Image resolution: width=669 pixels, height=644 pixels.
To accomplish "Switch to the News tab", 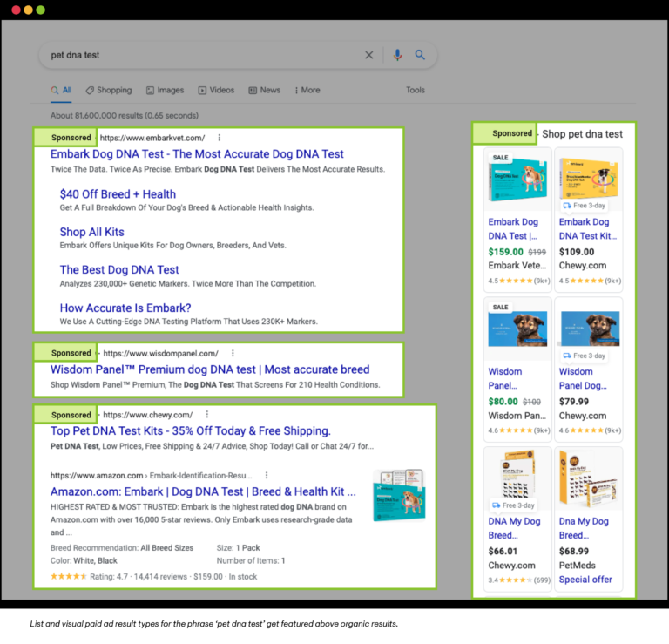I will 265,90.
